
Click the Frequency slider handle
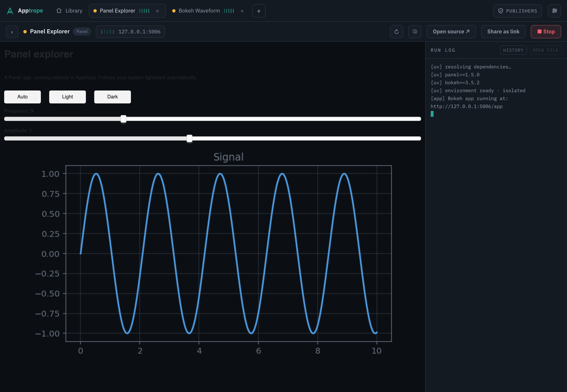124,119
